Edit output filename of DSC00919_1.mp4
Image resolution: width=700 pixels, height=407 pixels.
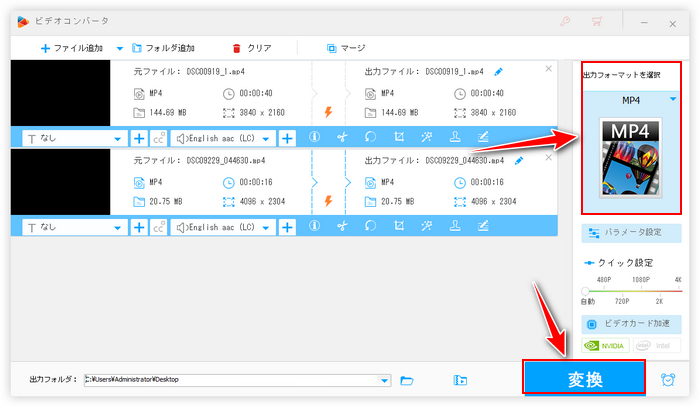[x=498, y=72]
